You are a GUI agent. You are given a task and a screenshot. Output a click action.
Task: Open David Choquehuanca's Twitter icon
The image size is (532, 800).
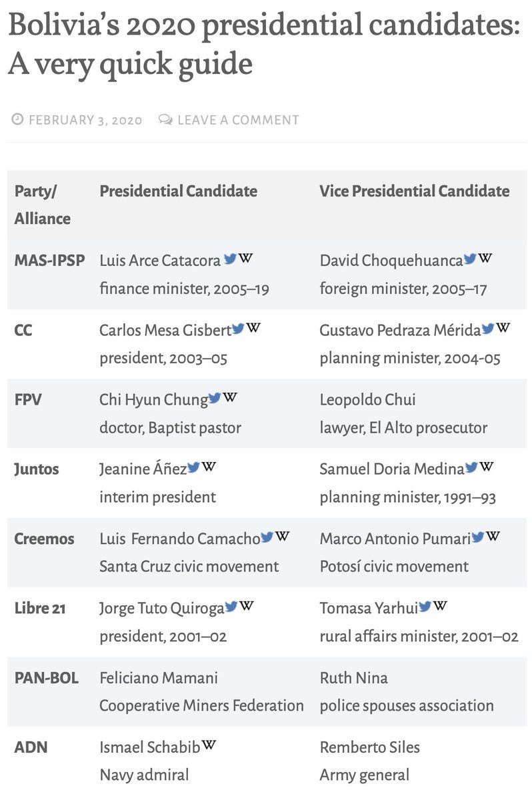(x=470, y=259)
